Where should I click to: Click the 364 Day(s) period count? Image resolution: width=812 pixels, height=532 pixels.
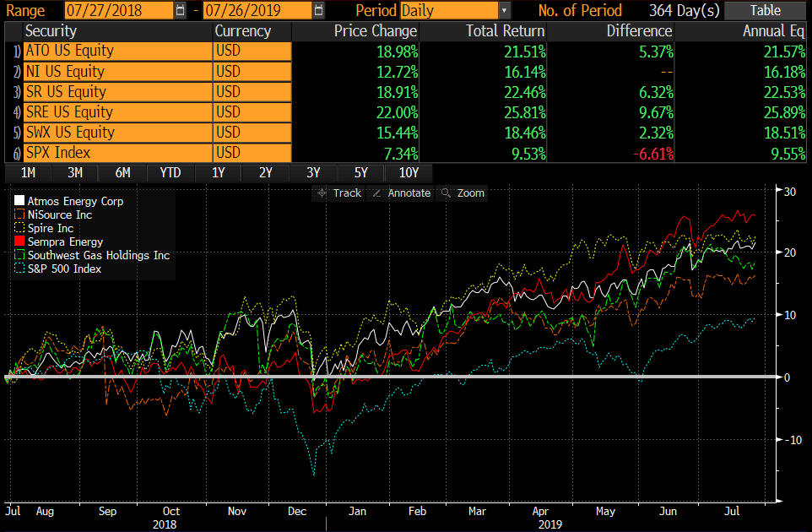[685, 10]
